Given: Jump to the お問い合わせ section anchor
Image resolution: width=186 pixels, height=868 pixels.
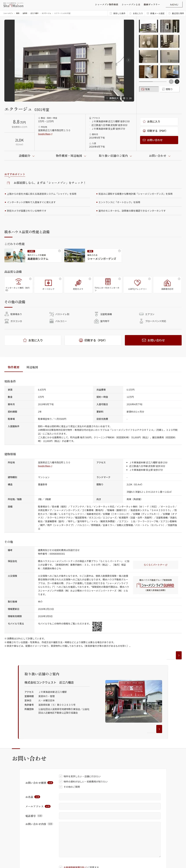Looking at the screenshot, I should point(159,156).
